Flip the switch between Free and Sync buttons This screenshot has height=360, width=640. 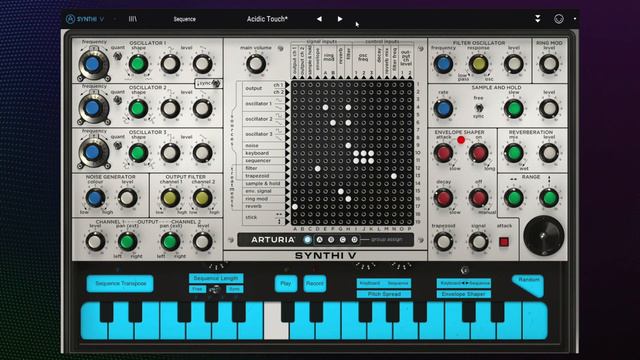215,289
